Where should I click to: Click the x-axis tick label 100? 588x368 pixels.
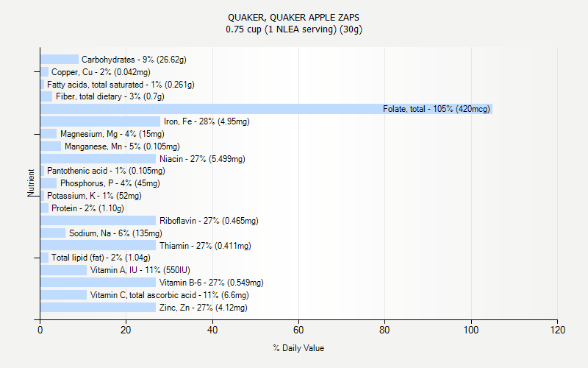471,330
